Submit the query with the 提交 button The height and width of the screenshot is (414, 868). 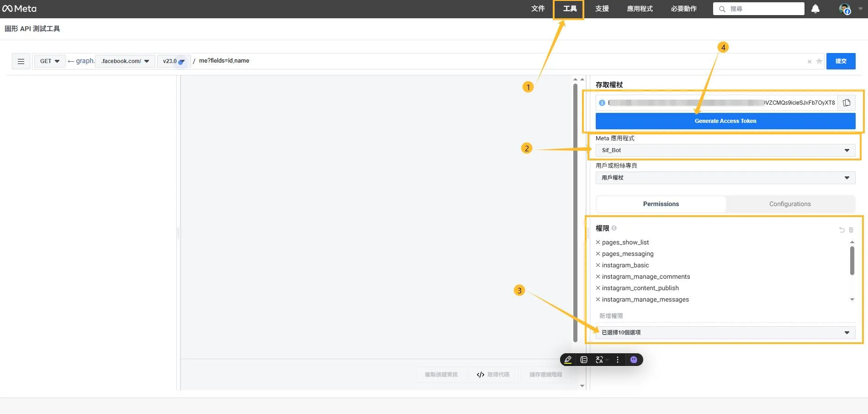pyautogui.click(x=841, y=61)
